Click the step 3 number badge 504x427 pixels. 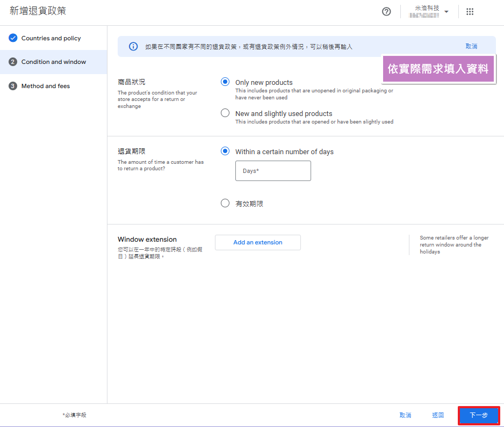(x=13, y=86)
